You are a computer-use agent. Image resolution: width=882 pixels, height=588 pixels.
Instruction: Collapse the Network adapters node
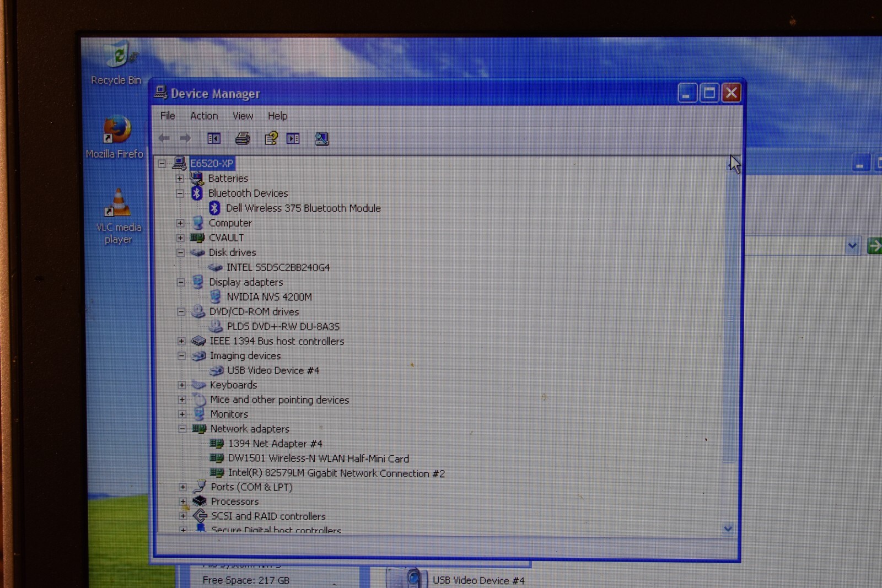(182, 429)
